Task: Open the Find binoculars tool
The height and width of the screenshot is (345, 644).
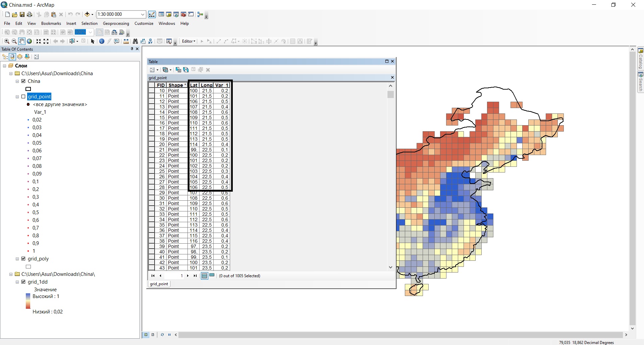Action: [135, 41]
